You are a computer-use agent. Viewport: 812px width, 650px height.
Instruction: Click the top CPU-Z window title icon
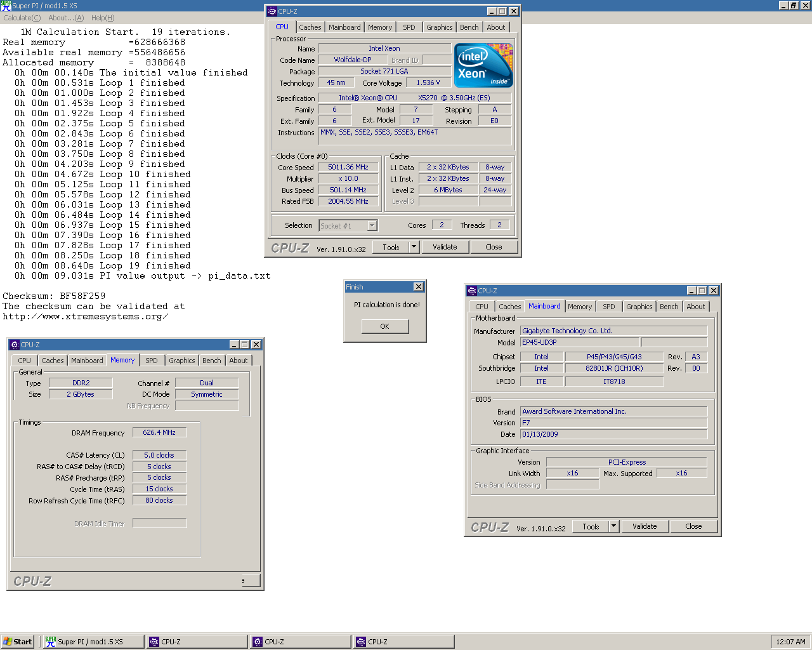click(x=272, y=11)
